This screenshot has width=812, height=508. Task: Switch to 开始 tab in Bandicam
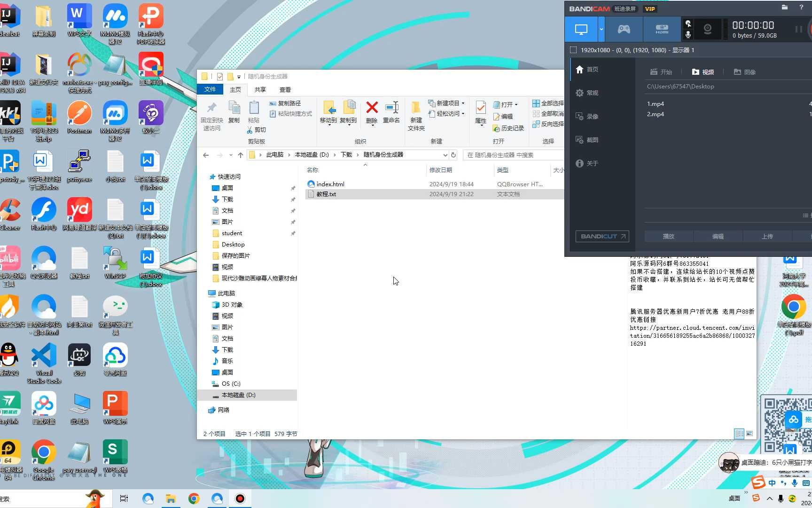tap(661, 72)
